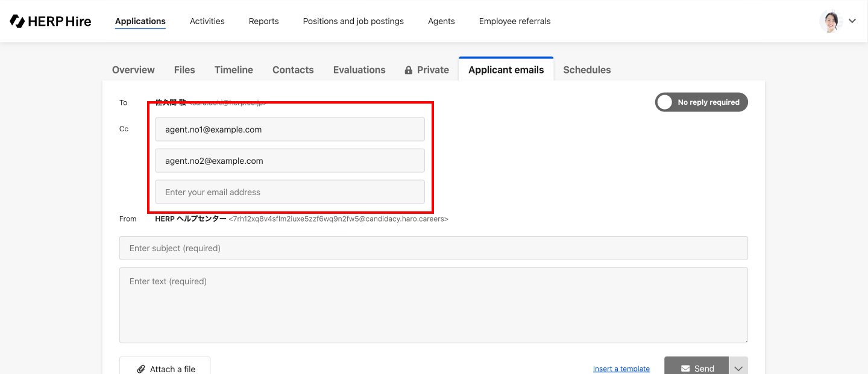Click the agent.no1@example.com Cc field

tap(290, 129)
